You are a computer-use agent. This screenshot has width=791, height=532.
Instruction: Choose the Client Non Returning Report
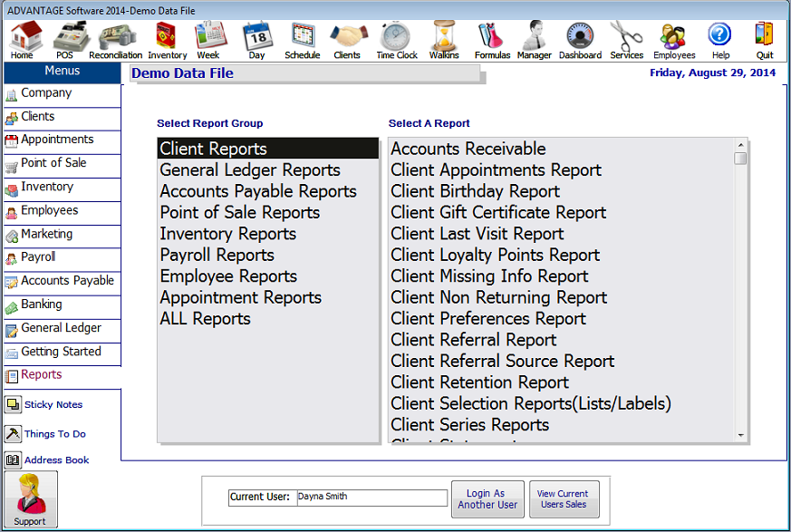click(562, 296)
